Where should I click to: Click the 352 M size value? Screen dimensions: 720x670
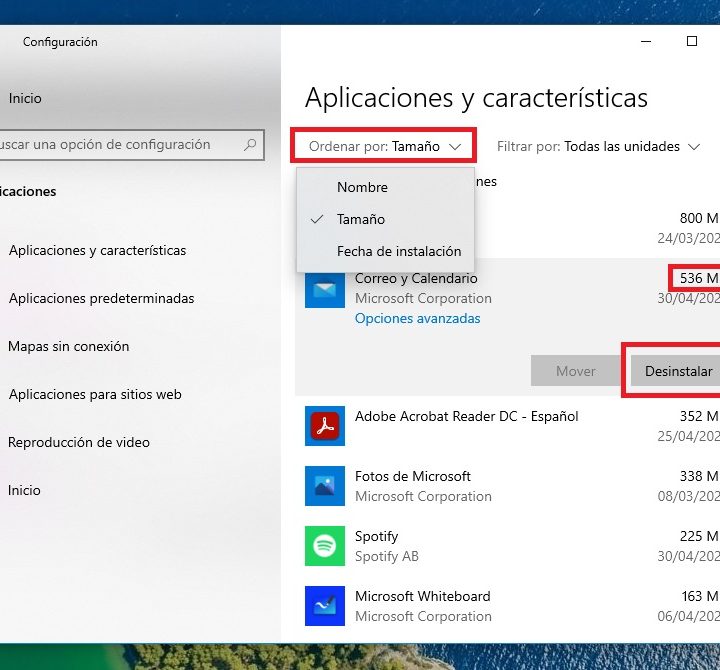coord(699,416)
